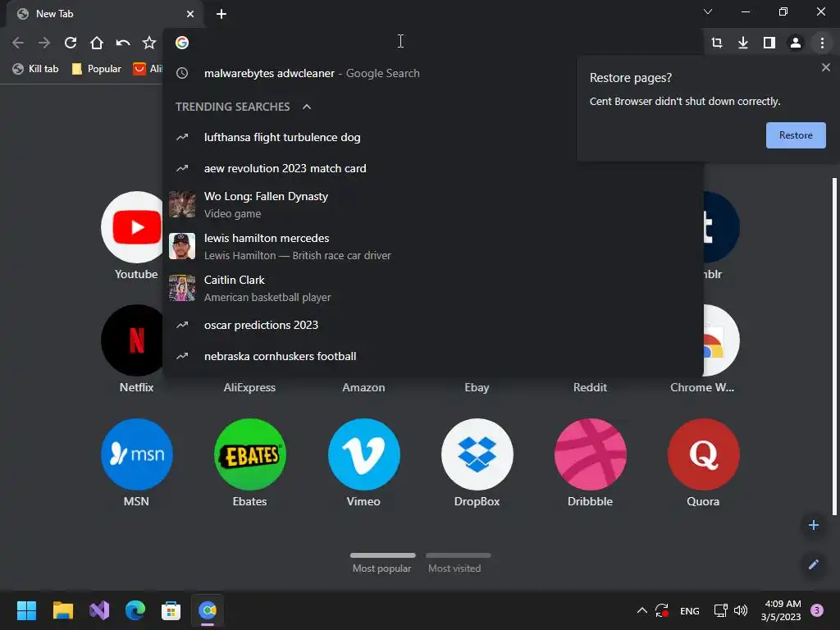Open the tab search chevron in title bar
Image resolution: width=840 pixels, height=630 pixels.
pos(708,11)
